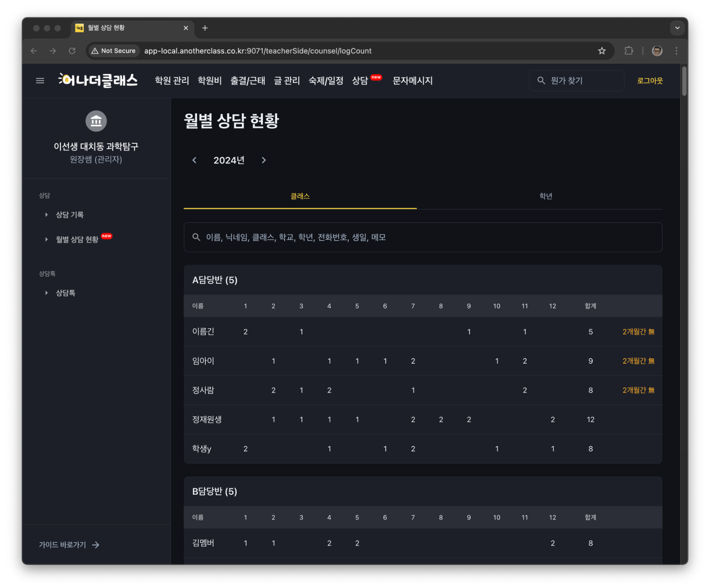Open the 학원비 menu
Viewport: 715px width, 588px height.
pos(210,80)
